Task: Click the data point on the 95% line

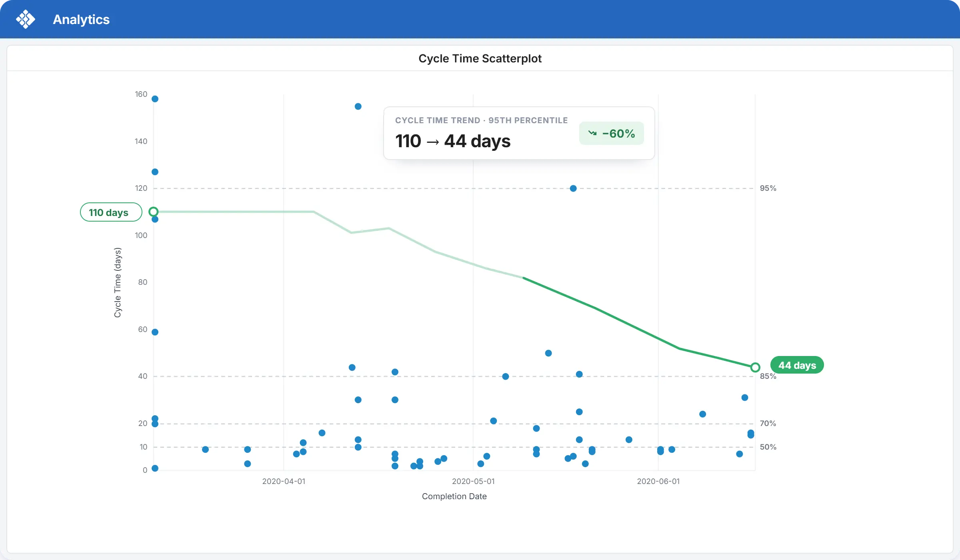Action: point(573,188)
